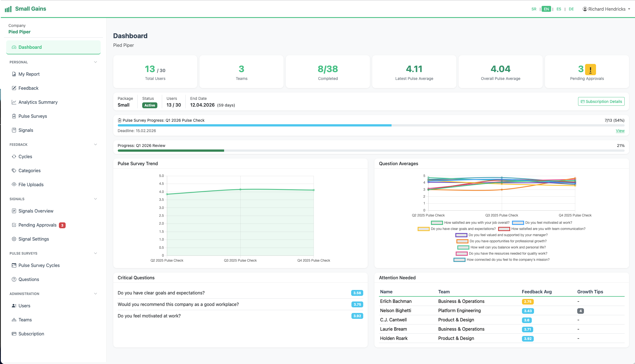Screen dimensions: 635x364
Task: Click the Q1 2026 Pulse Check progress bar
Action: tap(371, 125)
